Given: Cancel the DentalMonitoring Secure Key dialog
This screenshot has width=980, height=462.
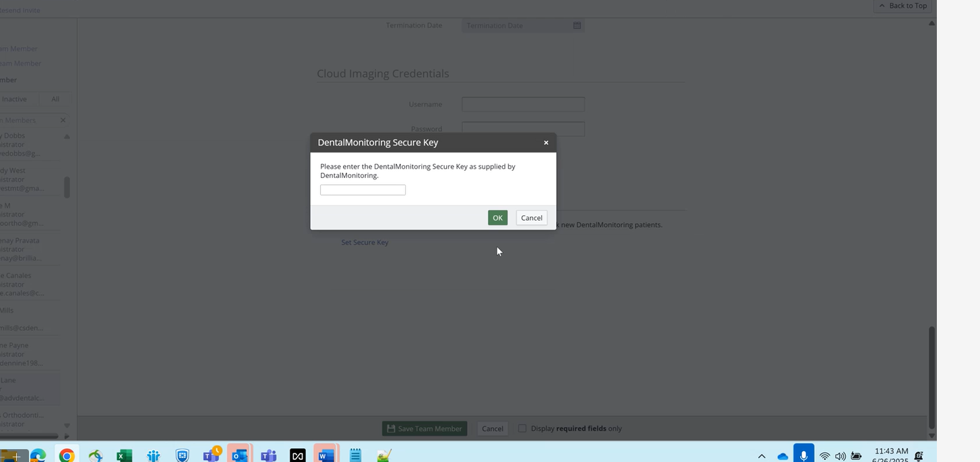Looking at the screenshot, I should click(531, 218).
